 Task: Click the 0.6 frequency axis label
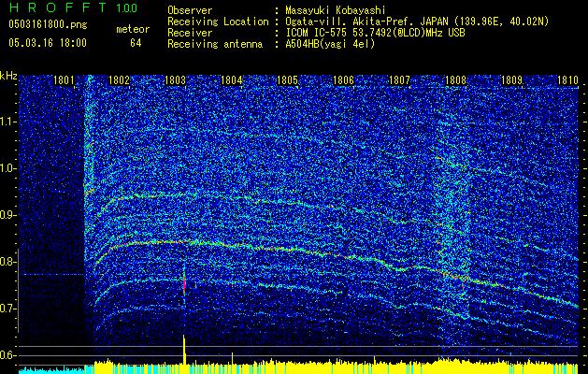7,355
